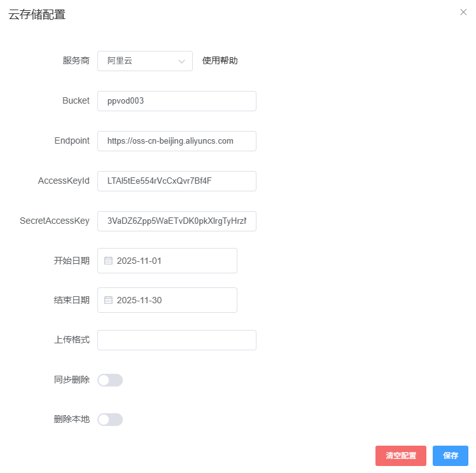This screenshot has height=473, width=476.
Task: Click the 云存储配置 dialog title
Action: click(37, 15)
